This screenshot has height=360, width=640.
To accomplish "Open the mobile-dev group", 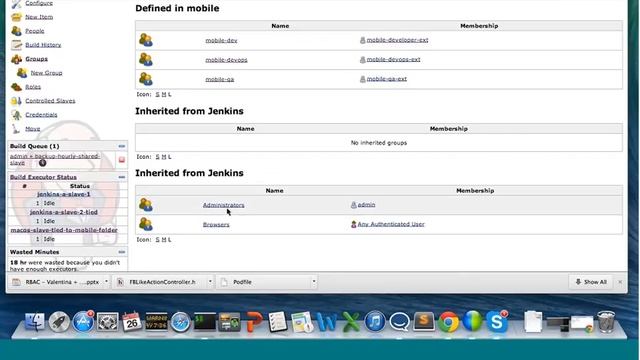I will click(x=221, y=40).
